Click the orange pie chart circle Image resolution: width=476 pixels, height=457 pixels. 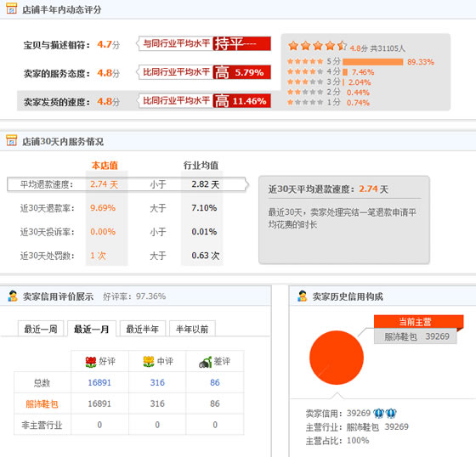tap(337, 358)
